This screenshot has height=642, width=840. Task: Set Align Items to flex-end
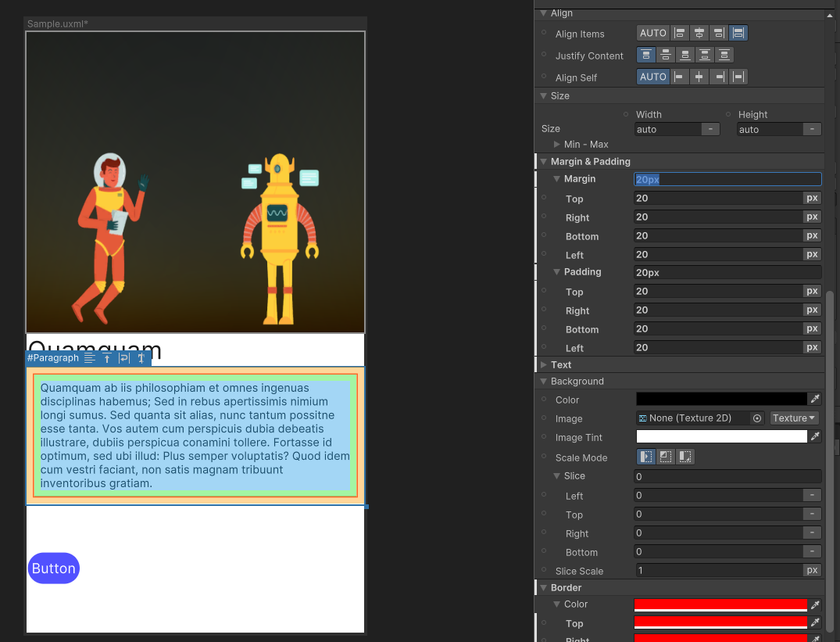718,33
